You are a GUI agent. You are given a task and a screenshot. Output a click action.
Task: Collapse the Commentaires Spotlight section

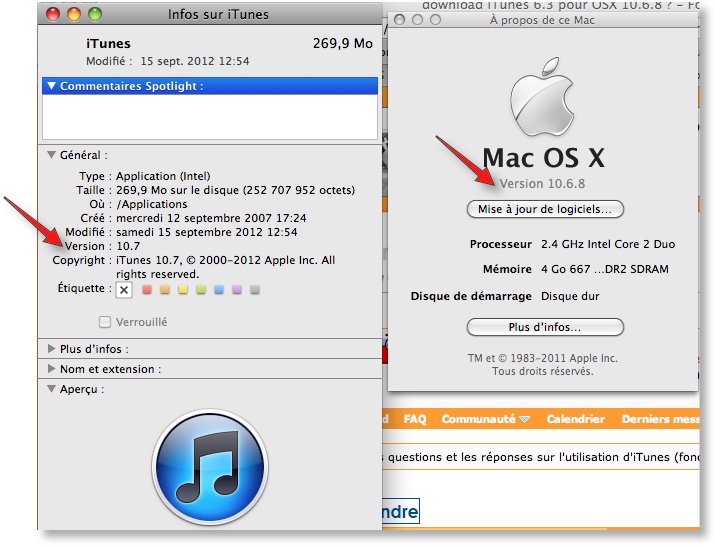(x=51, y=86)
